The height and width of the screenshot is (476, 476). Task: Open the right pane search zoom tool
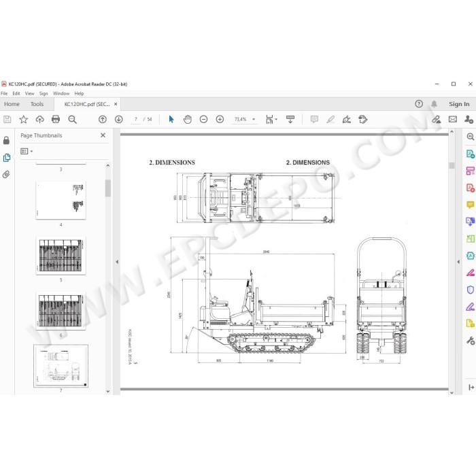pos(471,137)
